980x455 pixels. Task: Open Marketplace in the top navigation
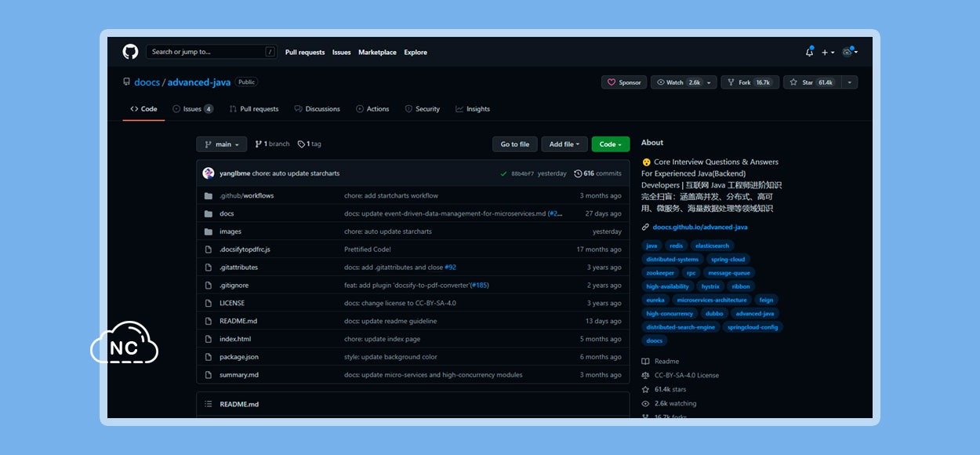pos(377,53)
